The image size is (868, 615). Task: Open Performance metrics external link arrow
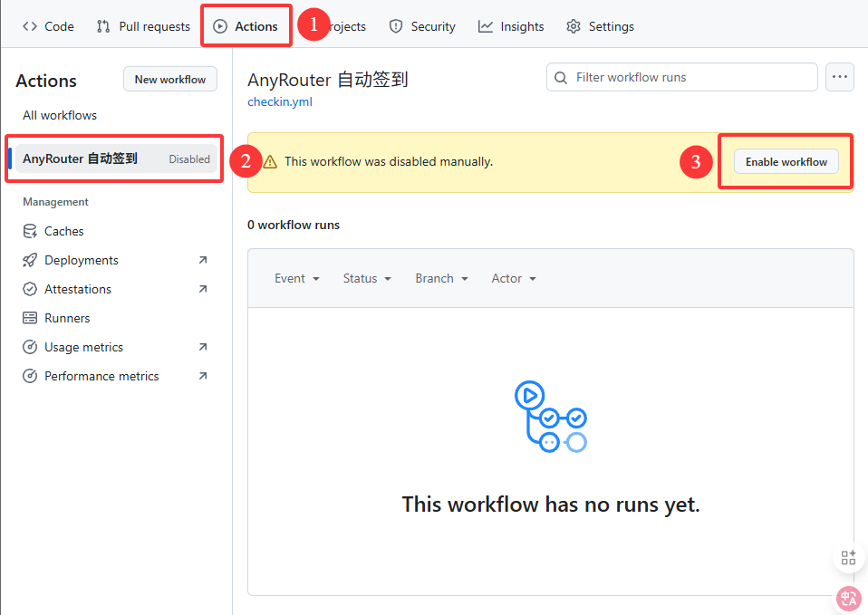click(203, 376)
